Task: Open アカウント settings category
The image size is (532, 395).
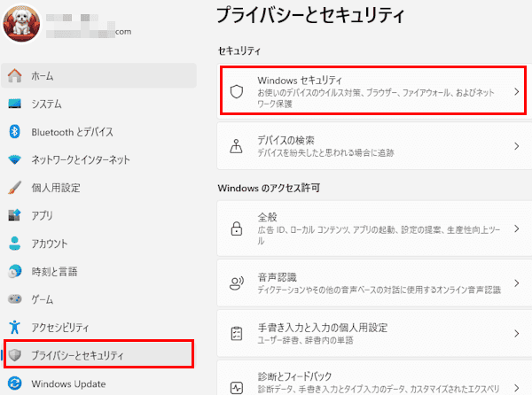Action: tap(98, 244)
